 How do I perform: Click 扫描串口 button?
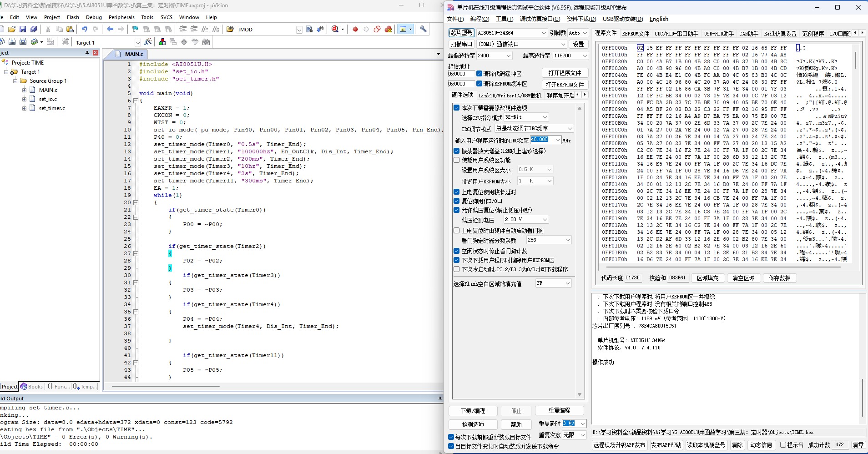click(461, 44)
